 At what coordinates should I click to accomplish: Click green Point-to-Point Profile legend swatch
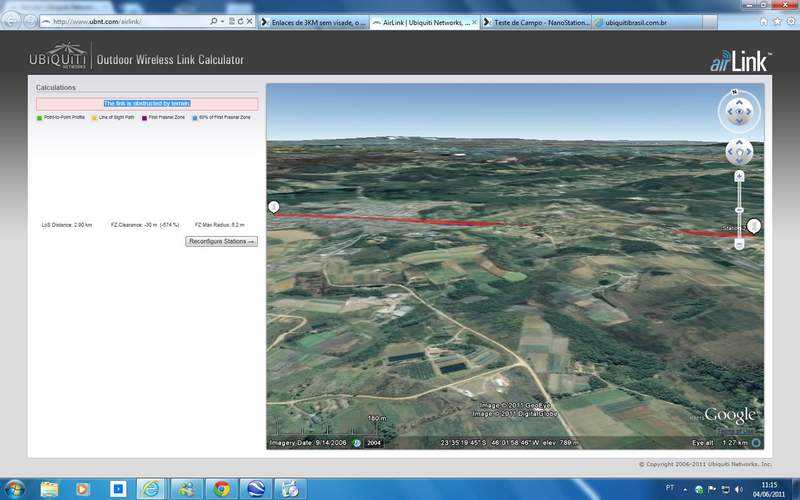click(39, 118)
